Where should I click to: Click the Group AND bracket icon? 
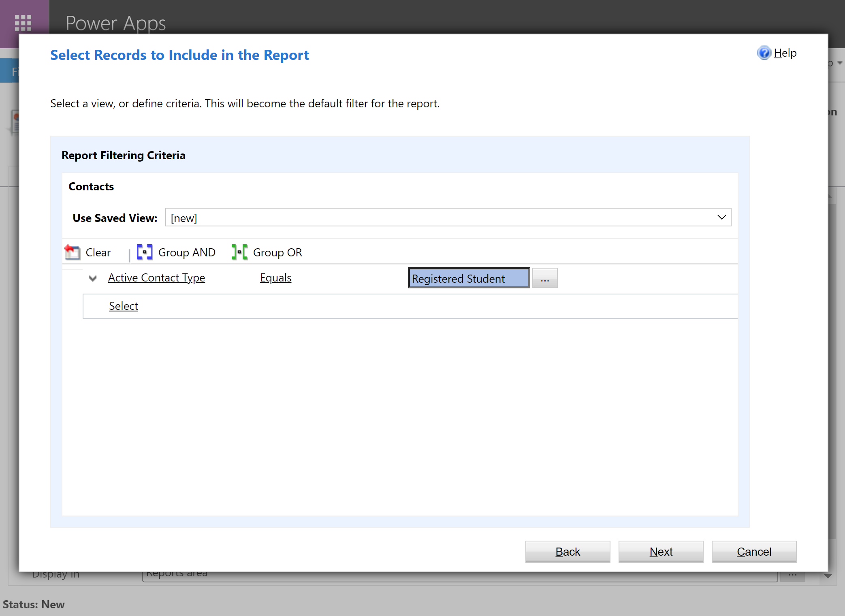point(145,252)
